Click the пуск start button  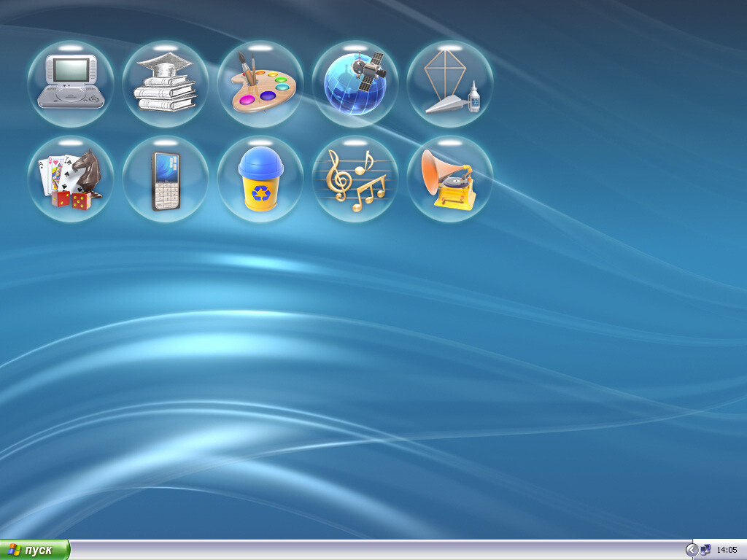click(35, 550)
